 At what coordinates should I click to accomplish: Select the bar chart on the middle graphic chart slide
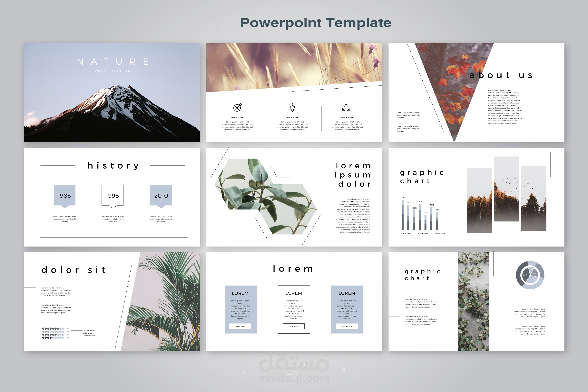420,215
